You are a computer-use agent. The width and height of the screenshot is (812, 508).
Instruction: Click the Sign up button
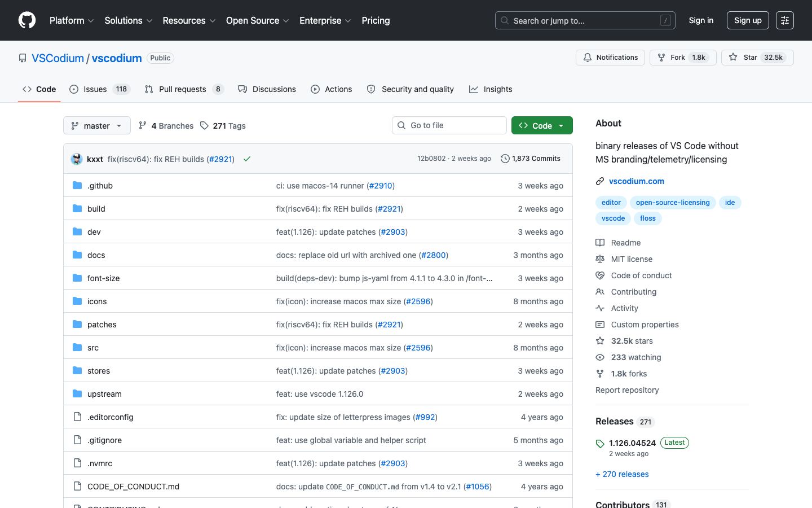click(748, 20)
